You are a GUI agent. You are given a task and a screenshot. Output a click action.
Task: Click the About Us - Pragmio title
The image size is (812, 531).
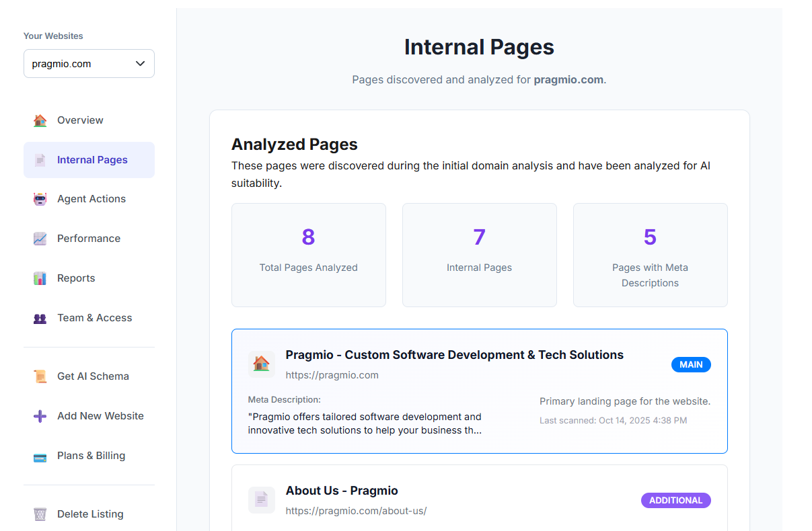tap(342, 491)
